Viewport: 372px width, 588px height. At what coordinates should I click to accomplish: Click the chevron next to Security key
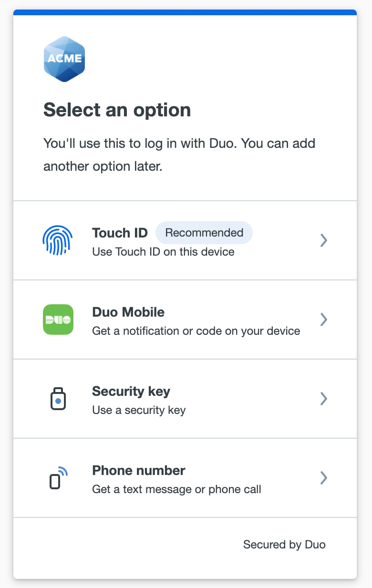click(323, 399)
